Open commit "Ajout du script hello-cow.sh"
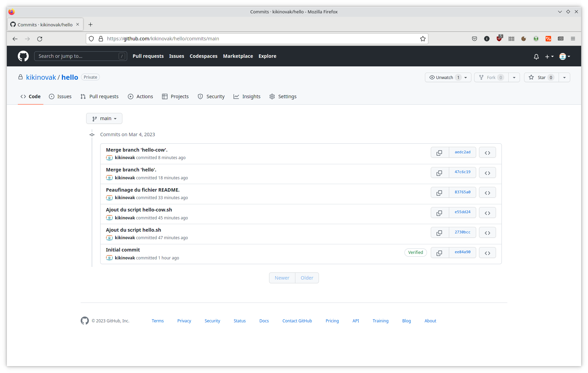 (139, 210)
